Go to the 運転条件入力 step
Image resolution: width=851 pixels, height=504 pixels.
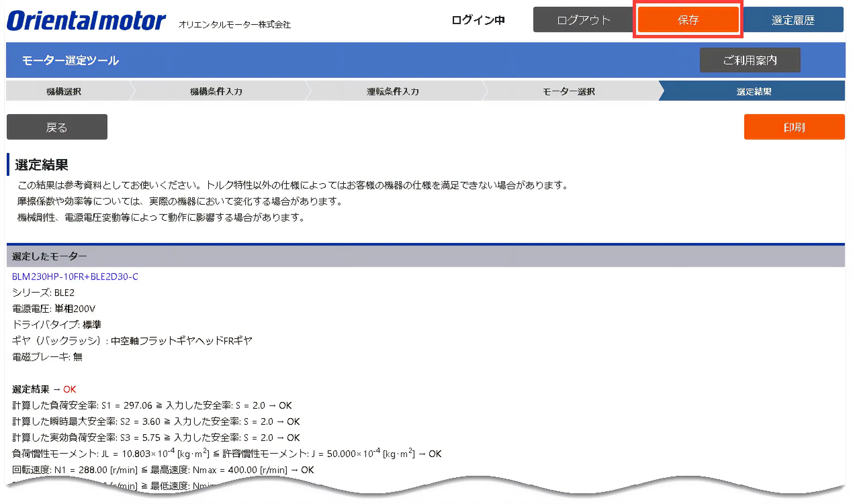(x=393, y=91)
